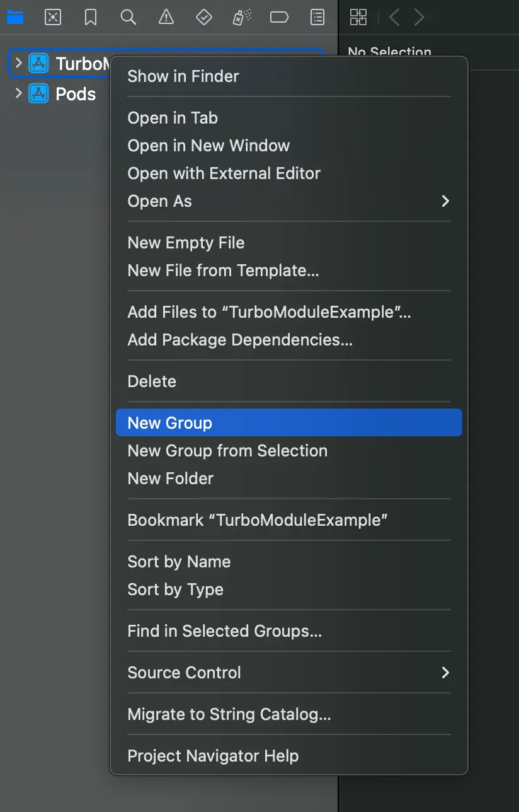Open the Bookmark navigator

(90, 17)
